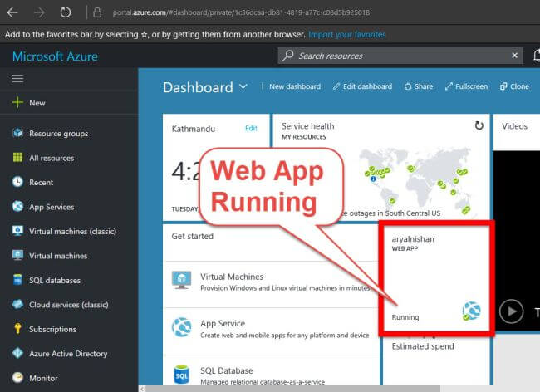This screenshot has height=392, width=540.
Task: Play the video in the Videos tile
Action: [512, 311]
